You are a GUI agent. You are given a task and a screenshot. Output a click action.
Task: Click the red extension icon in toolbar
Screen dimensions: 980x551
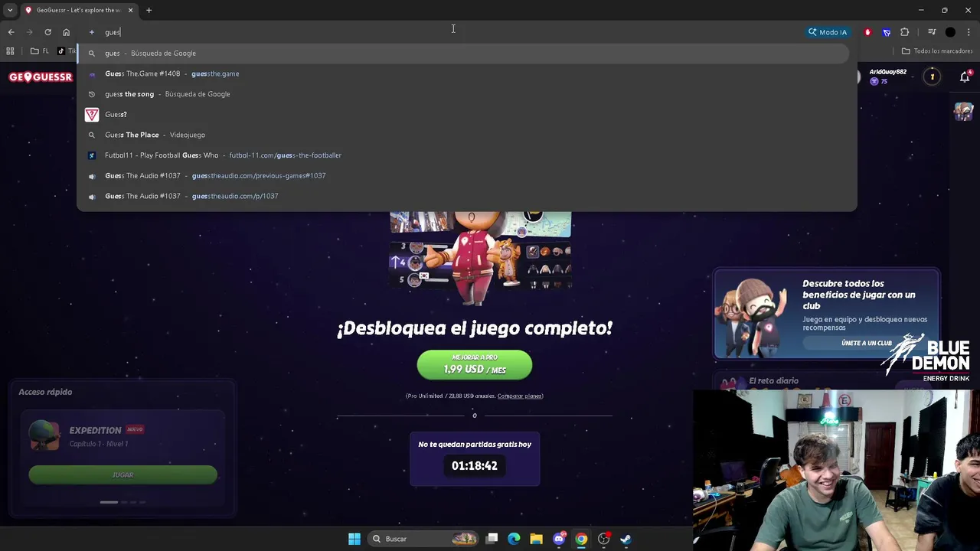[867, 32]
